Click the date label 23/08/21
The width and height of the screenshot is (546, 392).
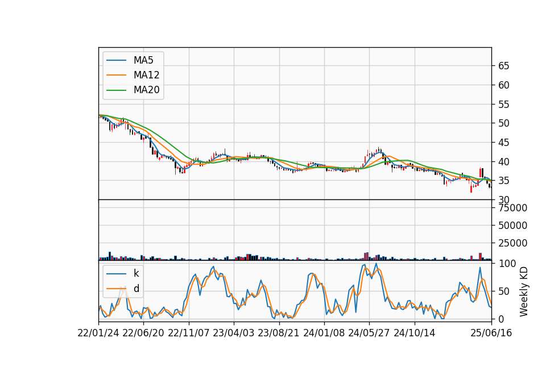point(279,333)
